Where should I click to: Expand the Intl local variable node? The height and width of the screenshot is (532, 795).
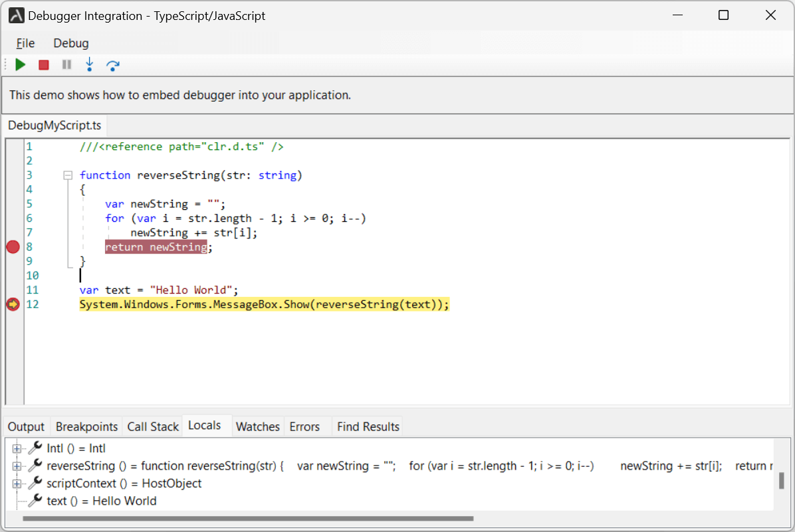[x=17, y=448]
